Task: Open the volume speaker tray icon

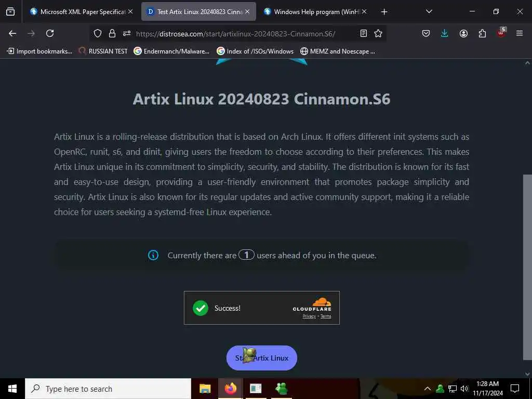Action: (464, 389)
